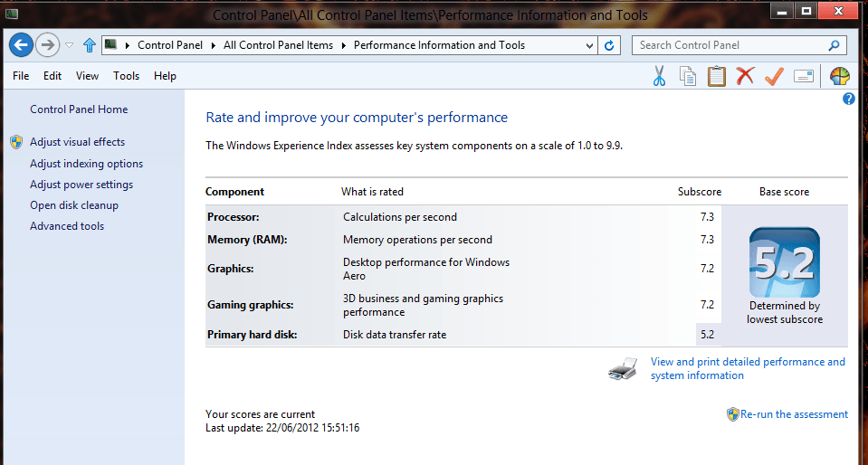Open the Edit menu
Screen dimensions: 868x465
52,76
